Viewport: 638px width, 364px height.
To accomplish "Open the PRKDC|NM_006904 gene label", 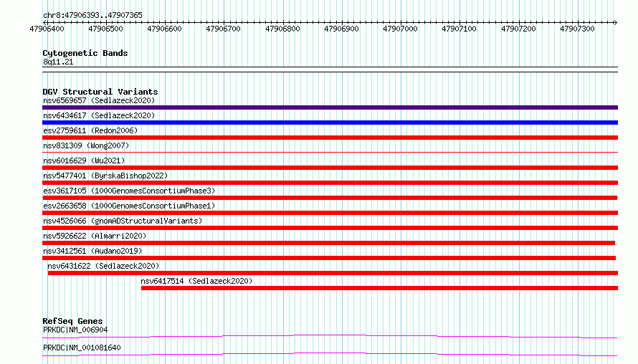I will click(x=75, y=330).
